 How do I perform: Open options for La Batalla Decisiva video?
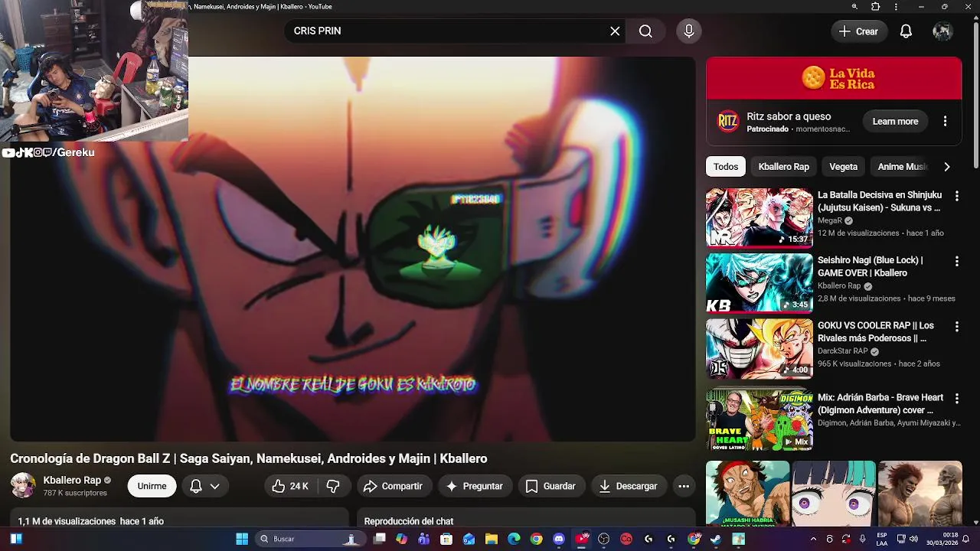956,196
